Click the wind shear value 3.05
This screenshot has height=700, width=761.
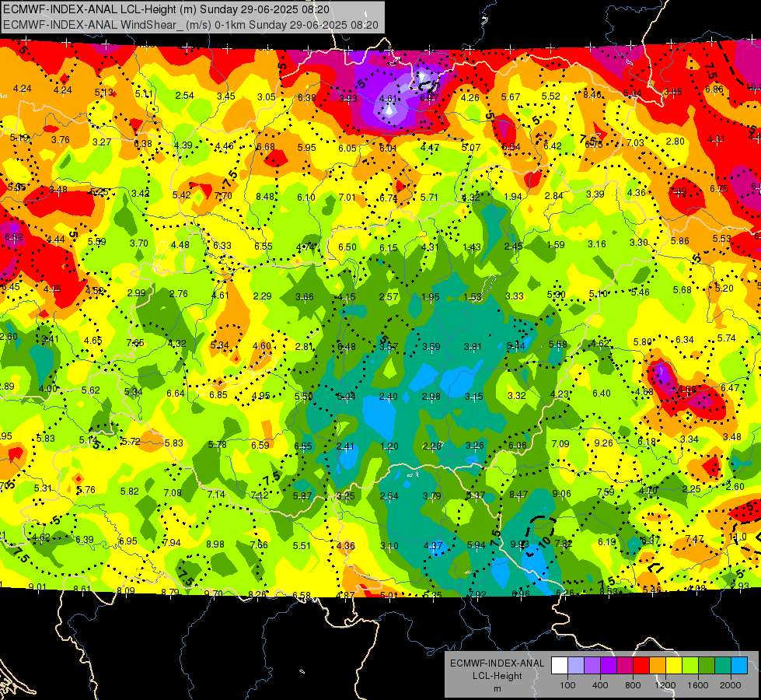[267, 96]
